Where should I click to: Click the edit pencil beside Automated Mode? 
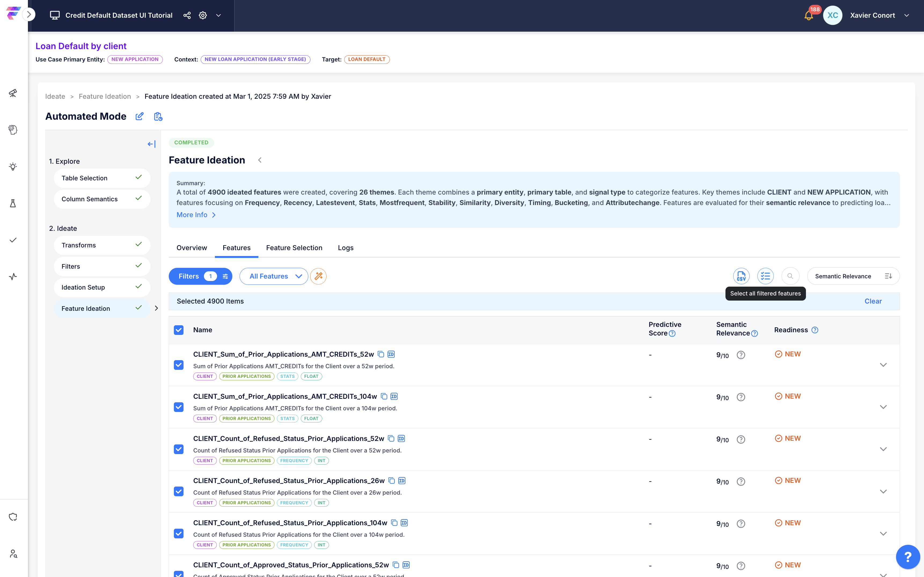(x=140, y=116)
